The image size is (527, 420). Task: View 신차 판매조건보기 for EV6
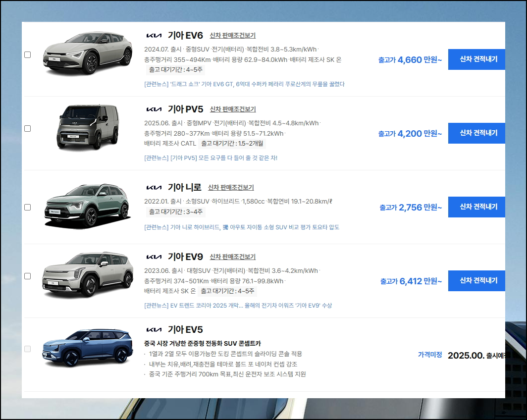click(233, 35)
